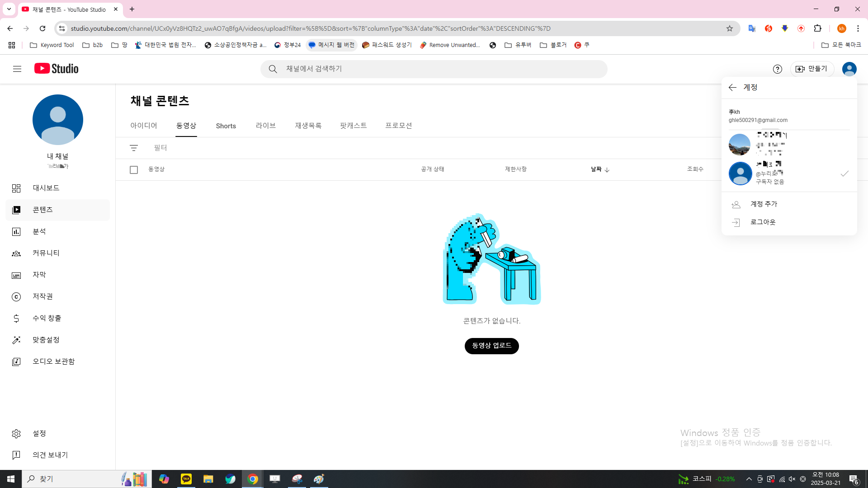Open the Dashboard (대시보드) sidebar icon
The height and width of the screenshot is (488, 868).
(x=16, y=188)
